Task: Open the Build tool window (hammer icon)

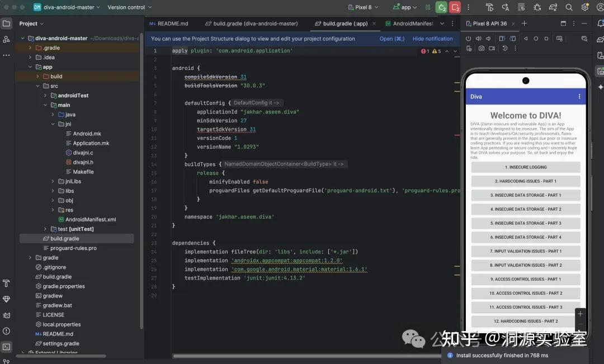Action: [x=6, y=283]
